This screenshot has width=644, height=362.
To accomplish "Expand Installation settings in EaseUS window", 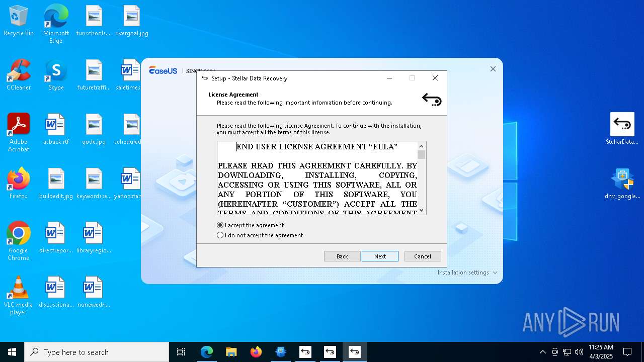I will (467, 273).
